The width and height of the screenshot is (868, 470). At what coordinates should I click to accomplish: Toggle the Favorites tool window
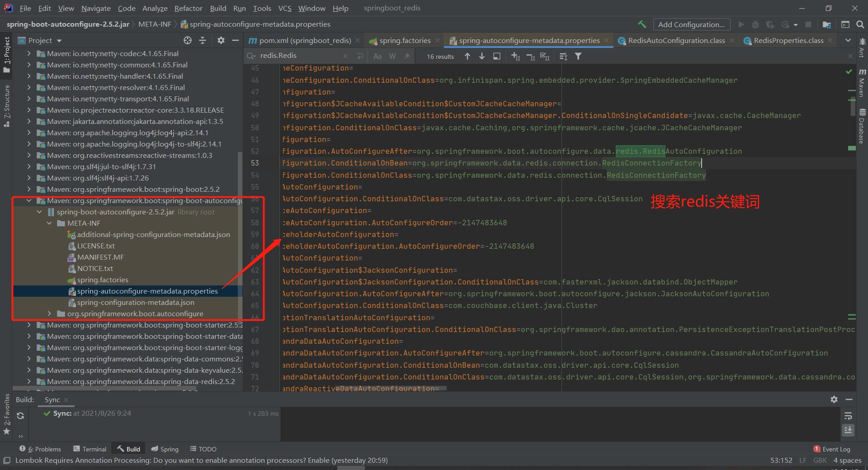(x=7, y=414)
